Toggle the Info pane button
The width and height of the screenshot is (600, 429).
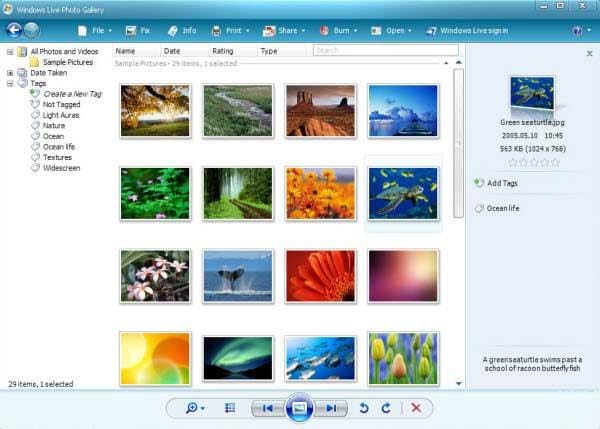tap(182, 31)
